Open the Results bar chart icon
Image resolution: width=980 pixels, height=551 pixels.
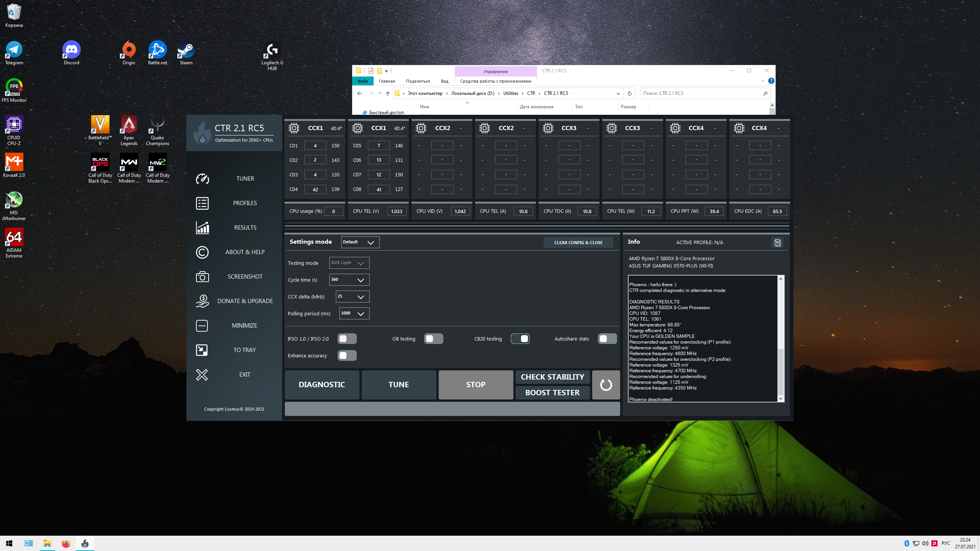click(202, 228)
